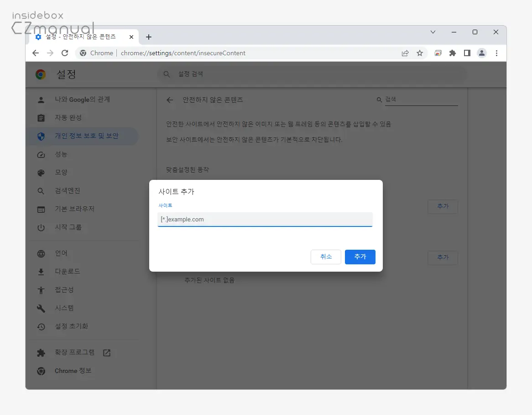Viewport: 532px width, 415px height.
Task: Dismiss the dialog with 취소 button
Action: click(326, 257)
